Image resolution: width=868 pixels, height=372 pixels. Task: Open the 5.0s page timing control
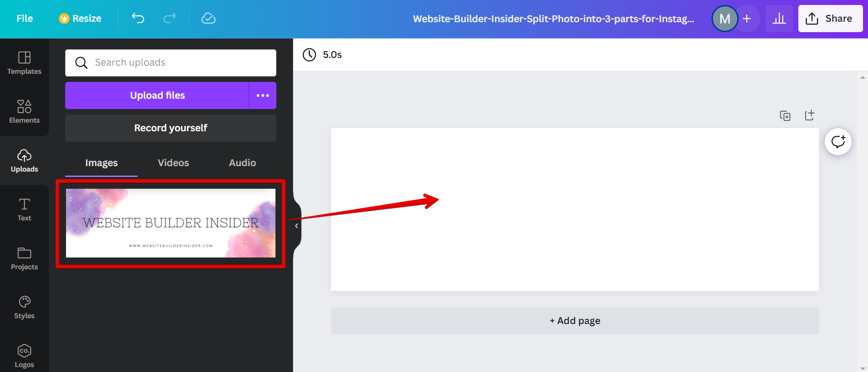323,55
